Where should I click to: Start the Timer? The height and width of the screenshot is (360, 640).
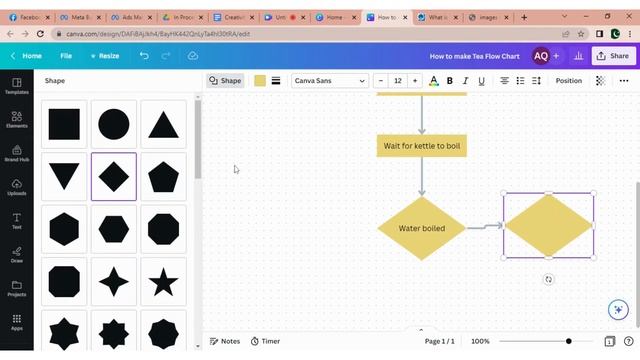point(265,341)
